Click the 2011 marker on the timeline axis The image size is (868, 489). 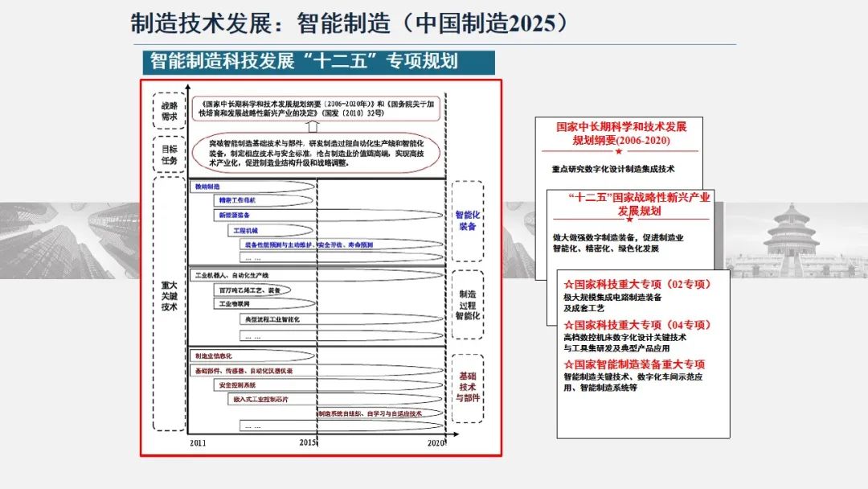click(x=198, y=443)
